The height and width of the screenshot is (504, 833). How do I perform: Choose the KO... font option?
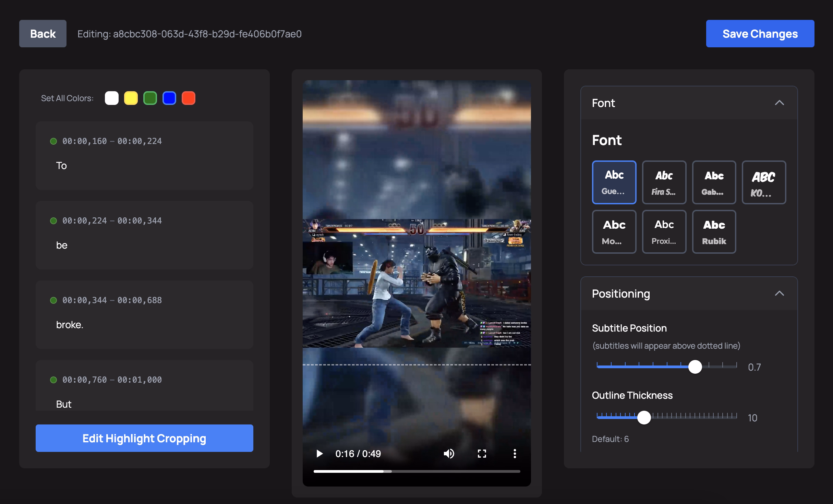[x=764, y=182]
